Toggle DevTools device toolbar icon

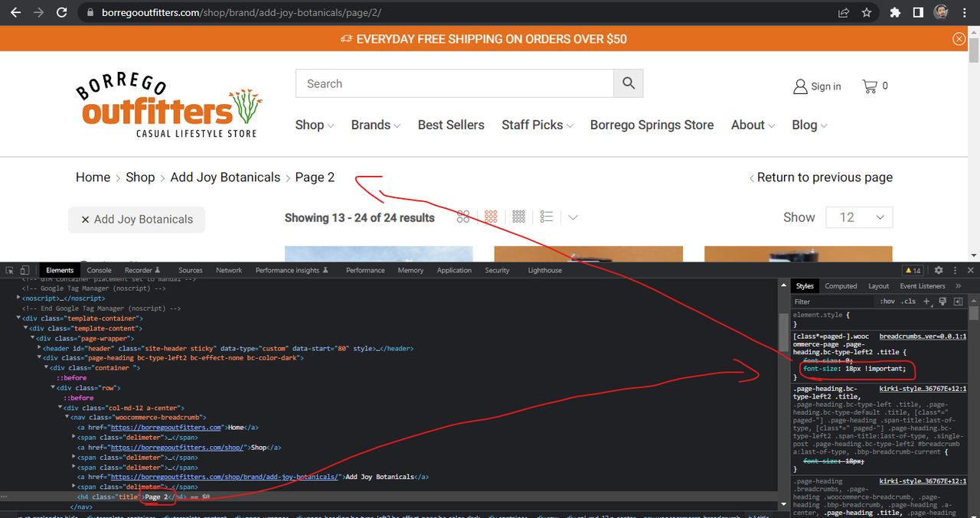click(24, 270)
